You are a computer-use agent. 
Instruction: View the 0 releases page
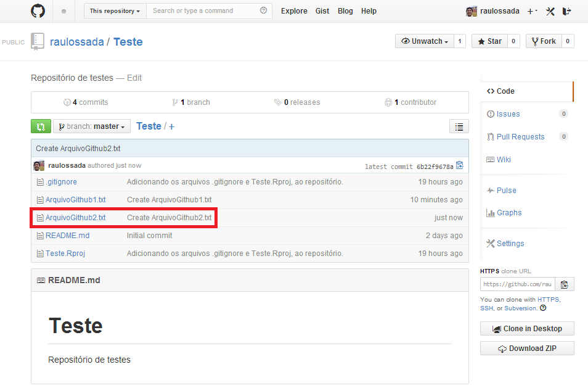pyautogui.click(x=297, y=102)
